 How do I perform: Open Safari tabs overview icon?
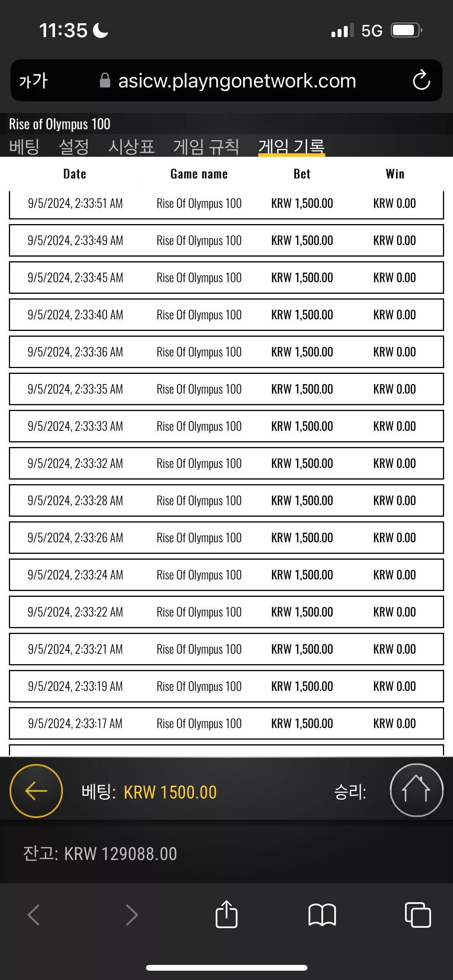click(x=418, y=915)
